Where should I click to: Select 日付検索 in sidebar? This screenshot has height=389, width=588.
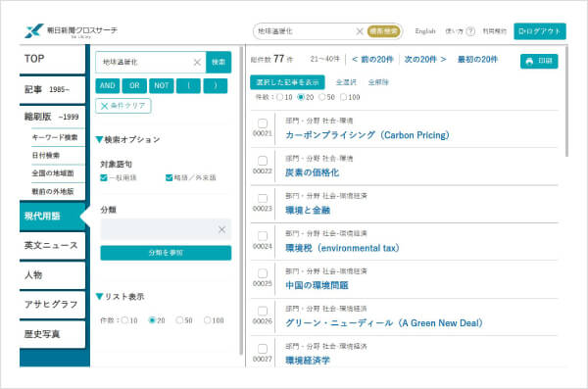tap(46, 155)
